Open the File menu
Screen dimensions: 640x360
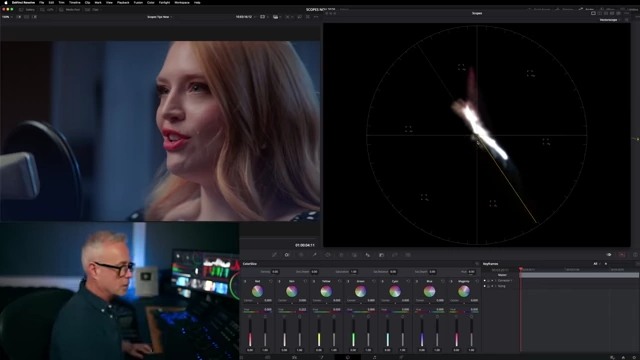click(42, 2)
